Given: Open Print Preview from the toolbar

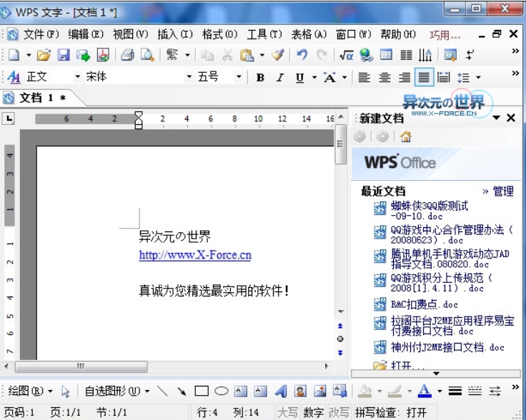Looking at the screenshot, I should point(147,55).
